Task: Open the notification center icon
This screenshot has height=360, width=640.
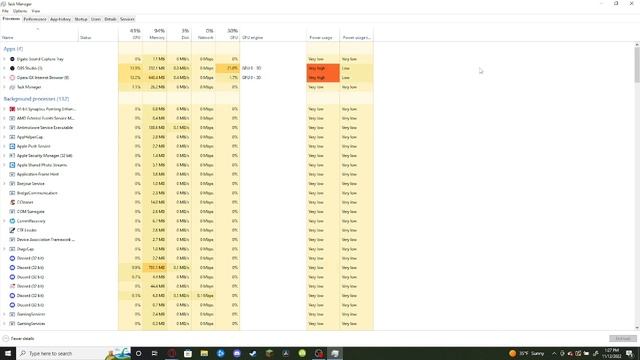Action: (630, 353)
